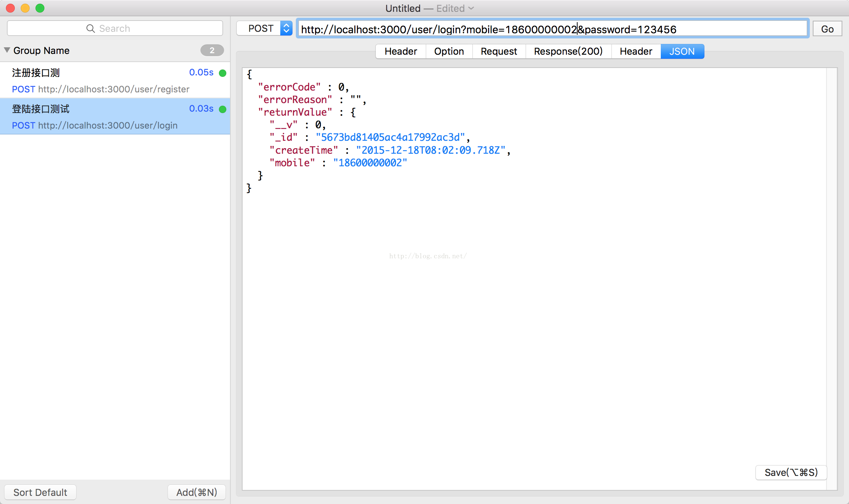This screenshot has height=504, width=849.
Task: Open the Request tab
Action: pyautogui.click(x=499, y=51)
